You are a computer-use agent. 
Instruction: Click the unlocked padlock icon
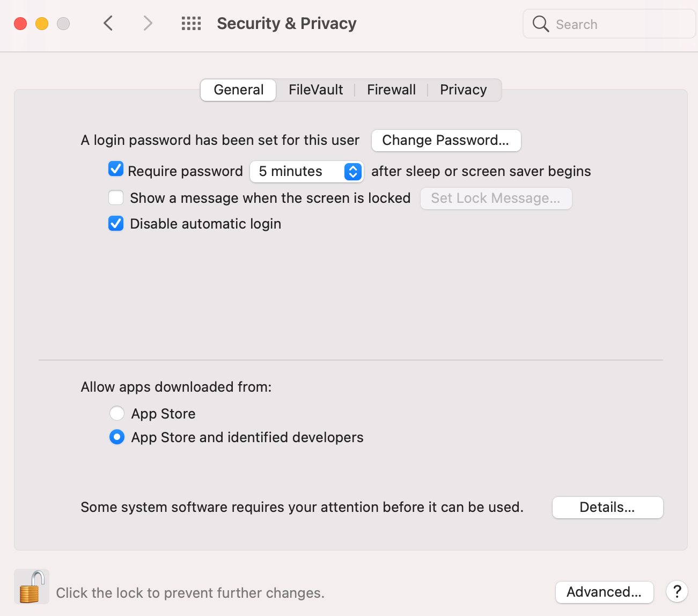click(31, 586)
